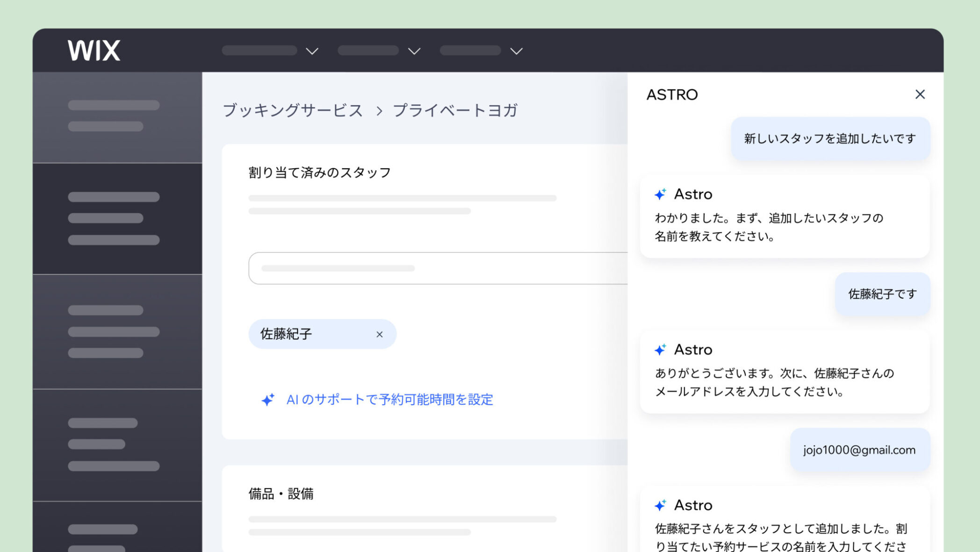Remove the 佐藤紀子 staff chip

380,334
